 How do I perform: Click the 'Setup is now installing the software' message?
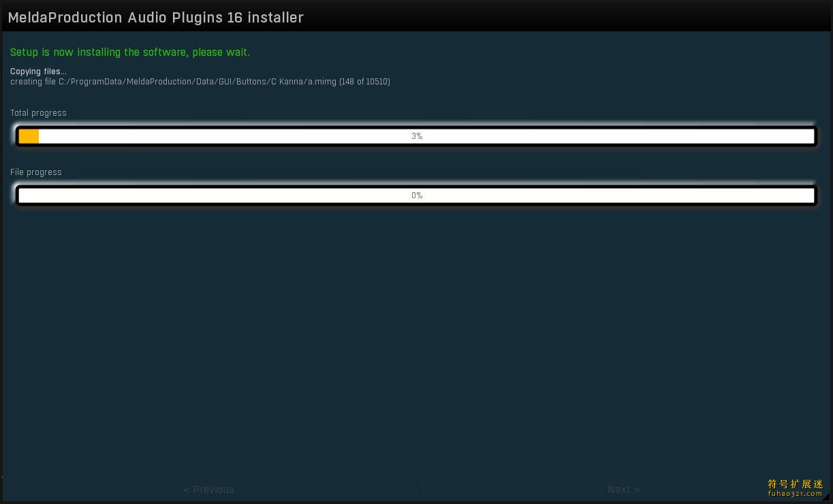tap(130, 52)
